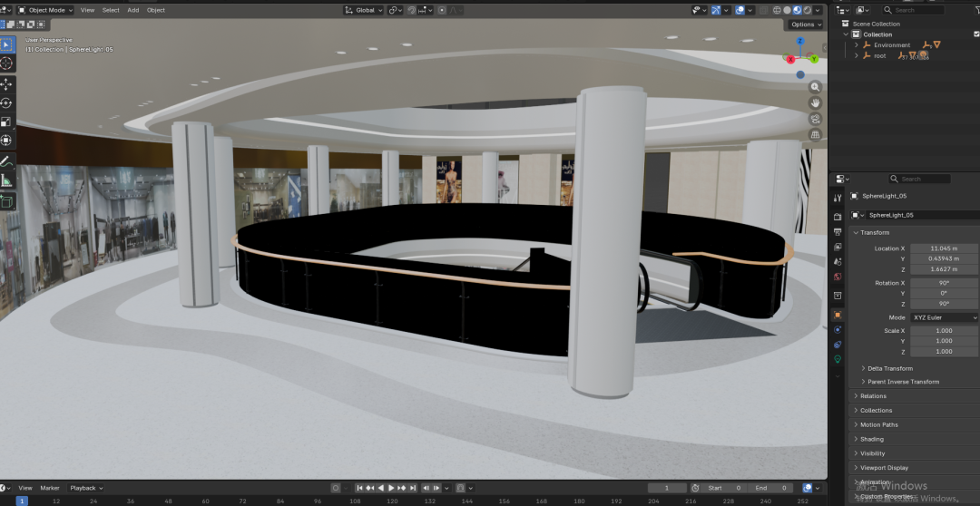Screen dimensions: 980x506
Task: Click the play animation button
Action: [x=391, y=488]
